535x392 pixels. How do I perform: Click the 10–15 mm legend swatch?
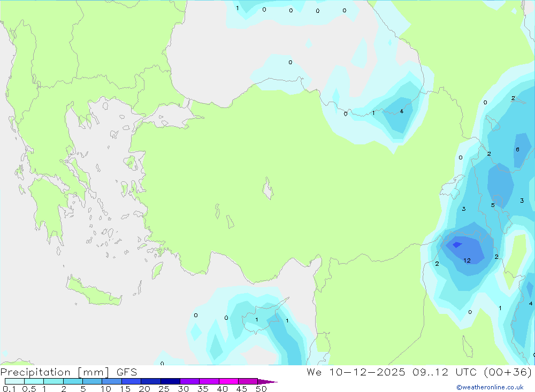(112, 381)
